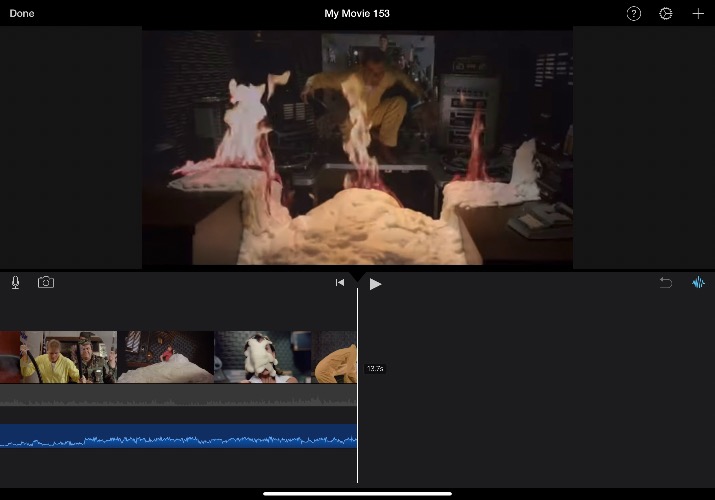
Task: Toggle audio waveform display
Action: (698, 283)
